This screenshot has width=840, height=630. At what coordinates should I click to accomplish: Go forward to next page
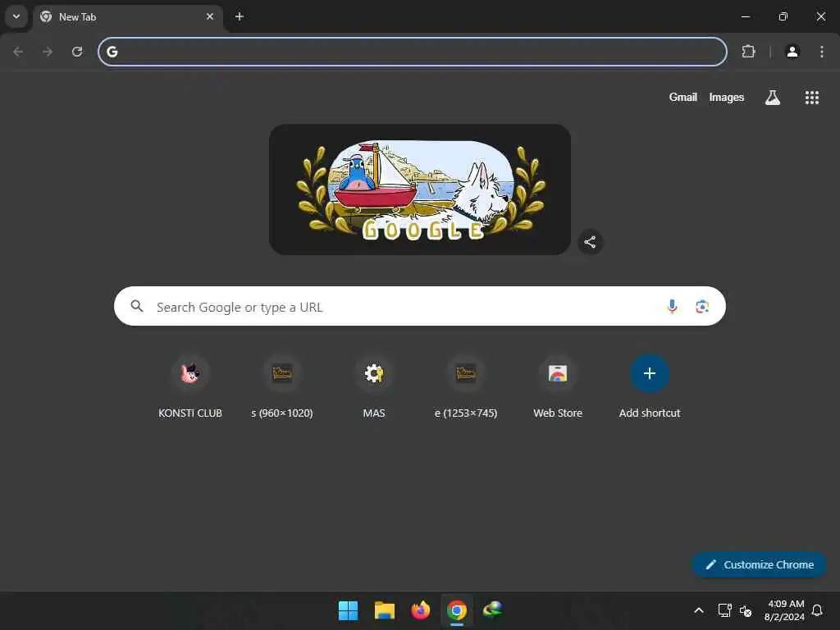pyautogui.click(x=48, y=52)
